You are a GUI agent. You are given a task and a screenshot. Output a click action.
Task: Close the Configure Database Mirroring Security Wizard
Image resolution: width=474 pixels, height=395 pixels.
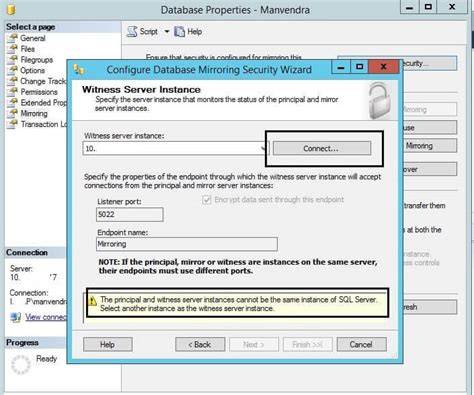pyautogui.click(x=383, y=67)
